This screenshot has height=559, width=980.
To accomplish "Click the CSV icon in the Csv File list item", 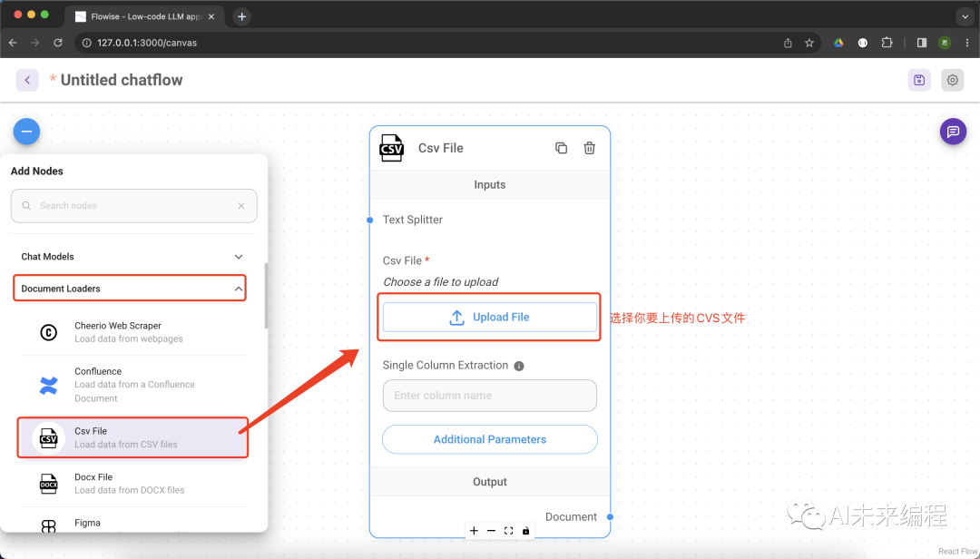I will [x=49, y=438].
